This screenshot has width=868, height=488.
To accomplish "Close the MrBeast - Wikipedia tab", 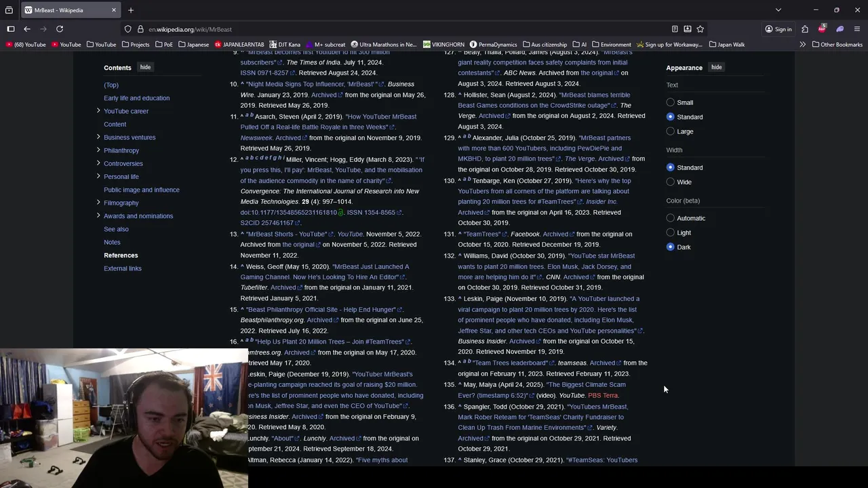I will 114,10.
